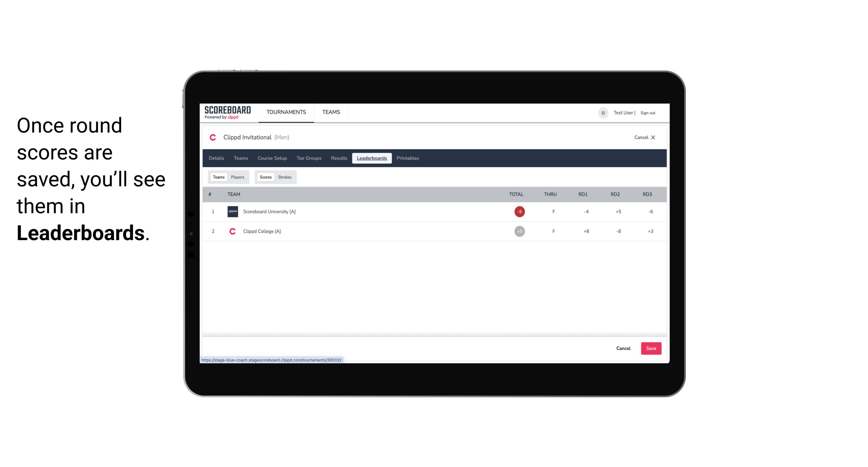This screenshot has width=868, height=467.
Task: Click the Scores filter button
Action: (x=265, y=177)
